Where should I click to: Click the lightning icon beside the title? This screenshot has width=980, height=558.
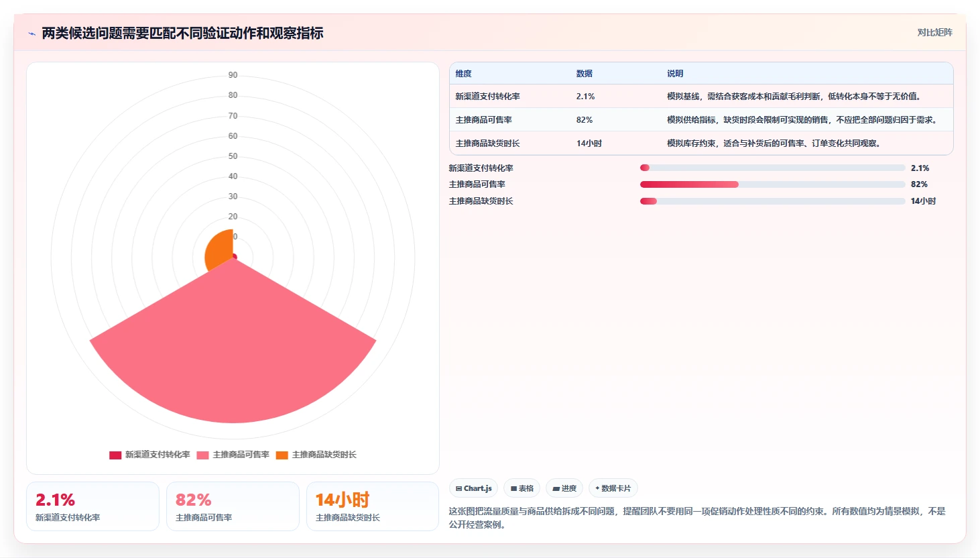(x=32, y=34)
